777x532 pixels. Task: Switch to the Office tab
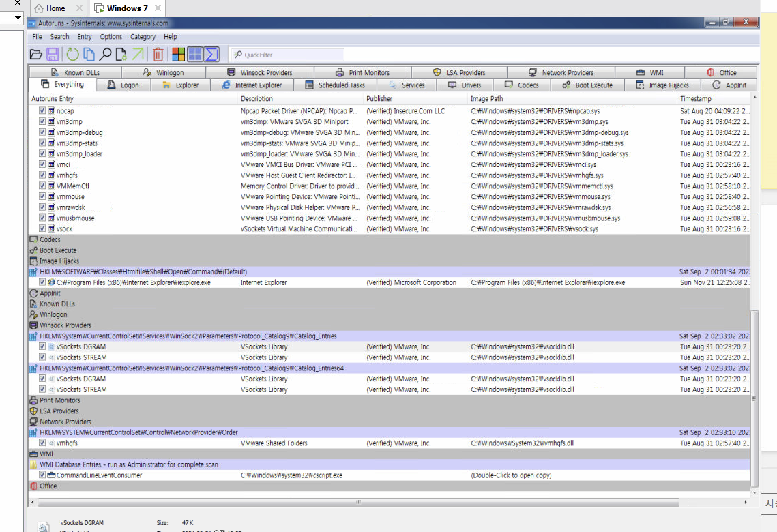pyautogui.click(x=722, y=72)
